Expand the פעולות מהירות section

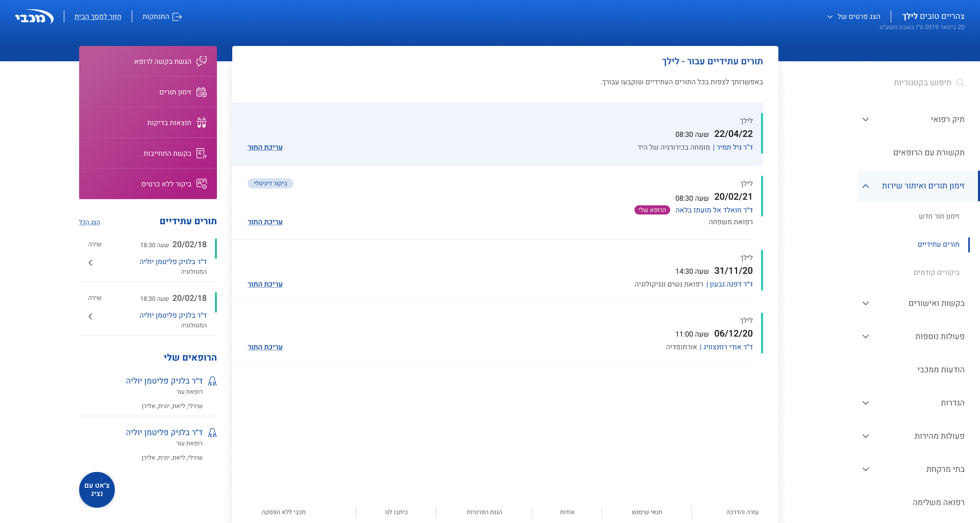pyautogui.click(x=866, y=436)
